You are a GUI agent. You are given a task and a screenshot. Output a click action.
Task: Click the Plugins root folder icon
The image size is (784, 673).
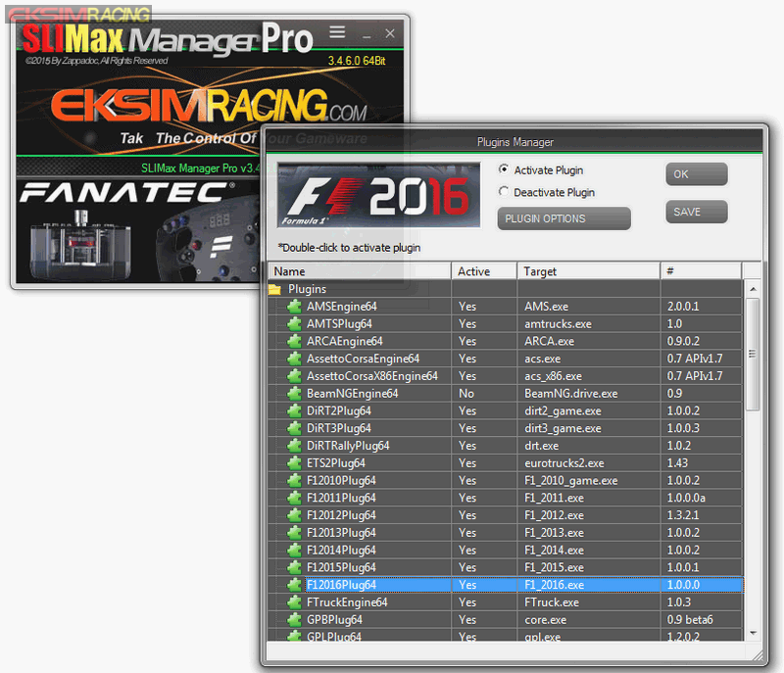(x=274, y=289)
